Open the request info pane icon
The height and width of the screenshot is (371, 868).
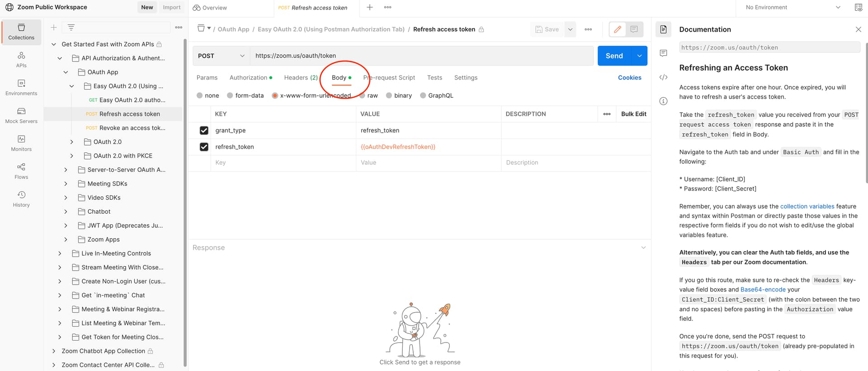663,101
